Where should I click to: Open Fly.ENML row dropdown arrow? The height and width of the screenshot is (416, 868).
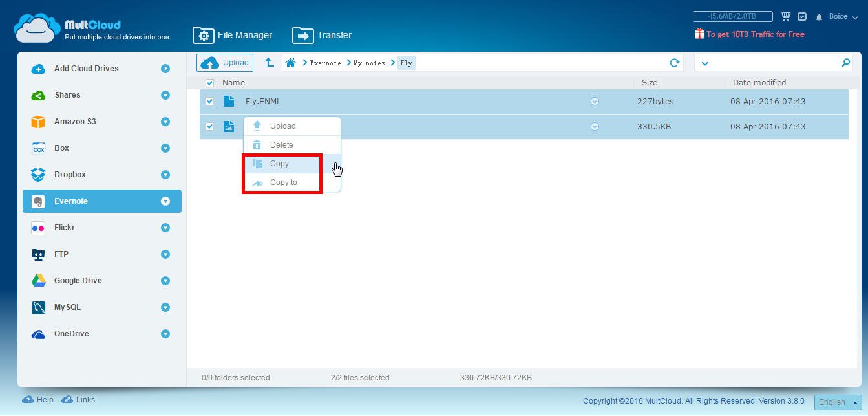pyautogui.click(x=595, y=102)
